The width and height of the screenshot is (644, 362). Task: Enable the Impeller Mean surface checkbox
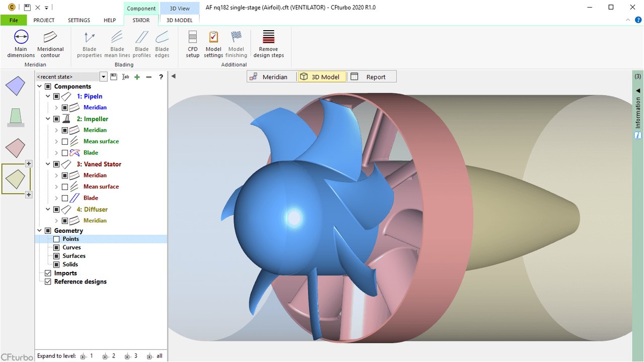65,142
